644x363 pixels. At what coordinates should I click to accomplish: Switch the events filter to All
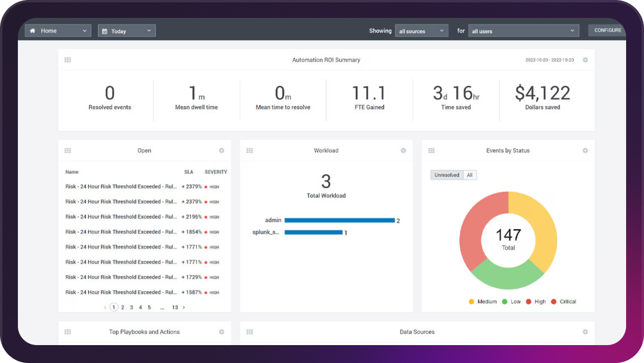[470, 175]
